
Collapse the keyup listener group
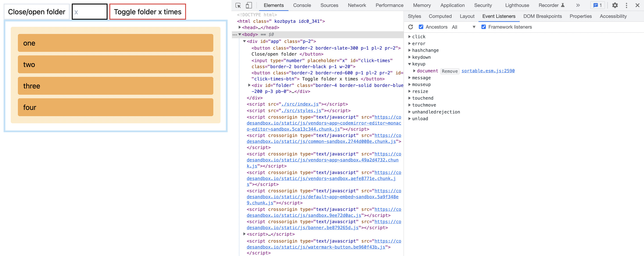(409, 64)
